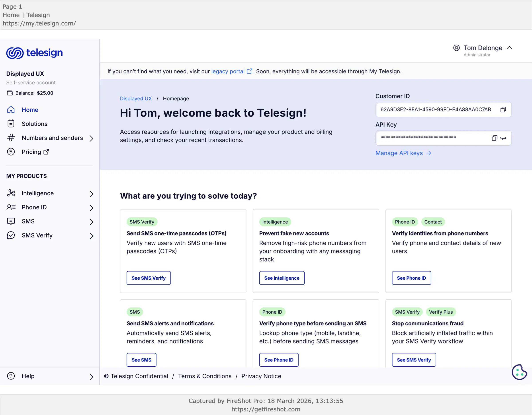Viewport: 532px width, 415px height.
Task: Expand the Intelligence product entry
Action: pyautogui.click(x=92, y=193)
